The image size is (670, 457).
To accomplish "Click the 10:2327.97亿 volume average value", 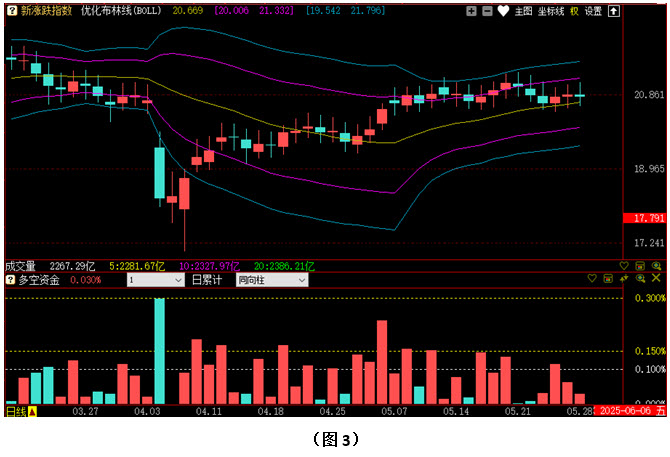I will [x=209, y=266].
